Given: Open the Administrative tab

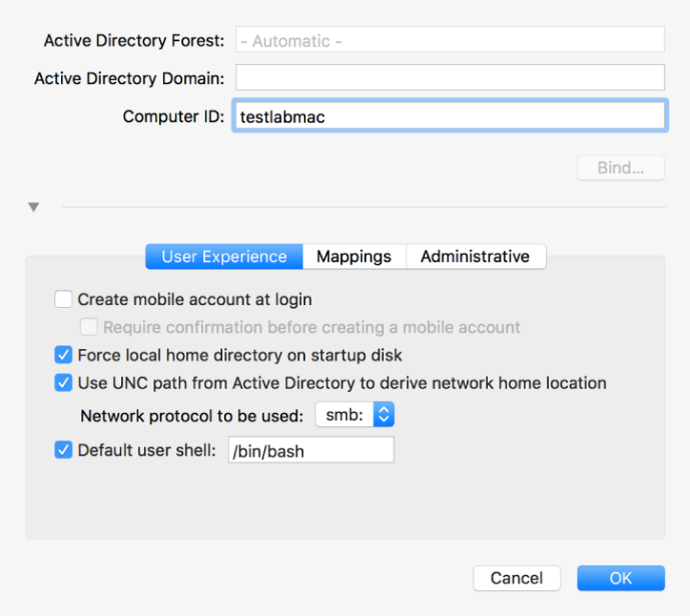Looking at the screenshot, I should tap(475, 257).
